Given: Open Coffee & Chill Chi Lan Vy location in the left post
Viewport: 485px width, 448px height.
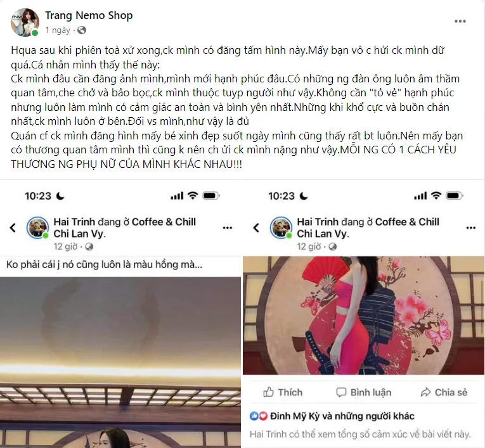Looking at the screenshot, I should tap(125, 227).
